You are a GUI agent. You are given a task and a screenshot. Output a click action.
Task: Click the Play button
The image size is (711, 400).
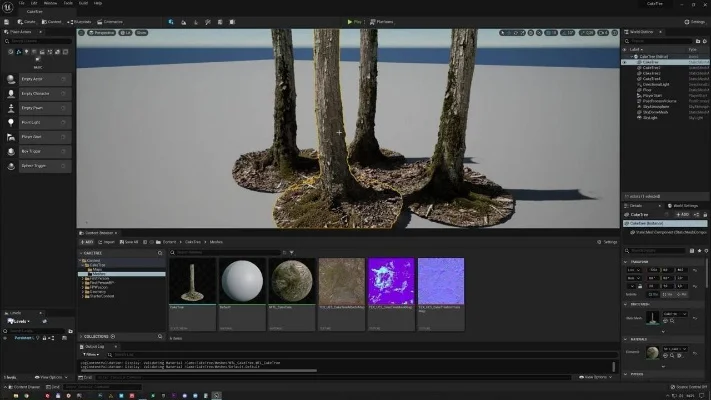[x=355, y=22]
